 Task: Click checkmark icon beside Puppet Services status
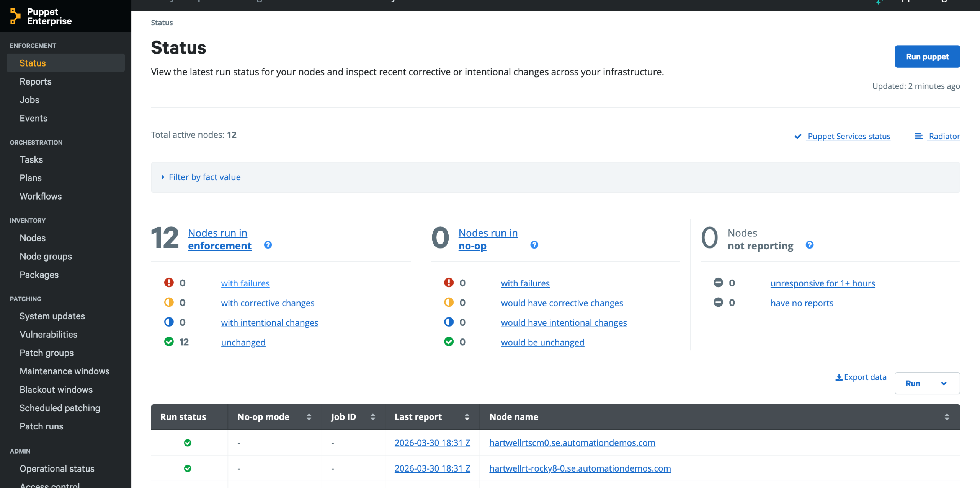798,137
